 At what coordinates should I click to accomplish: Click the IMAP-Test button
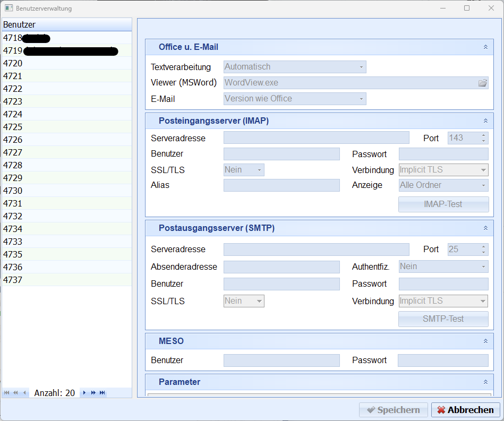(x=443, y=204)
